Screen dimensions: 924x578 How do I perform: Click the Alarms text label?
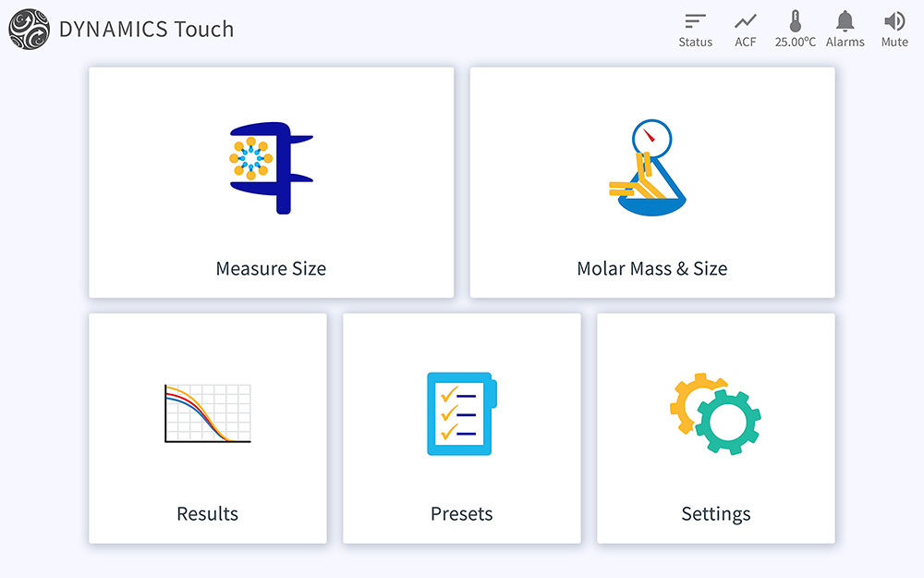pyautogui.click(x=845, y=43)
